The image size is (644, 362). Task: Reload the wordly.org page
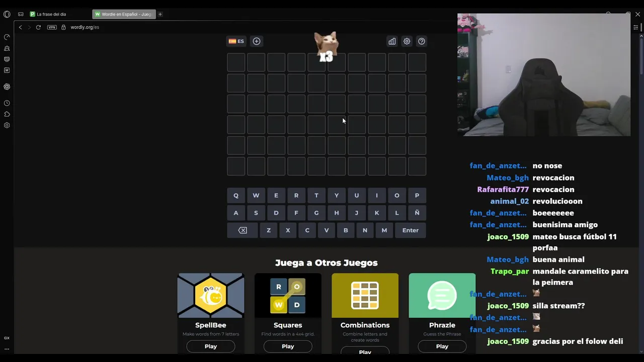pos(38,27)
